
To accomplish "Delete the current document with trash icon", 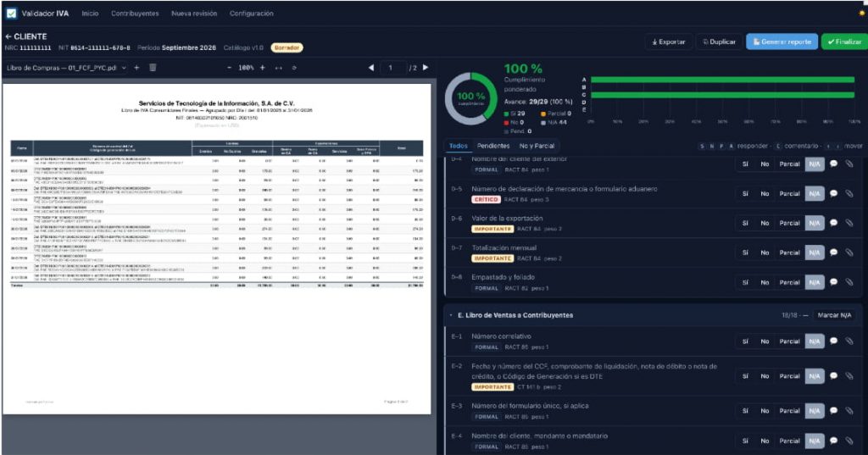I will tap(153, 68).
